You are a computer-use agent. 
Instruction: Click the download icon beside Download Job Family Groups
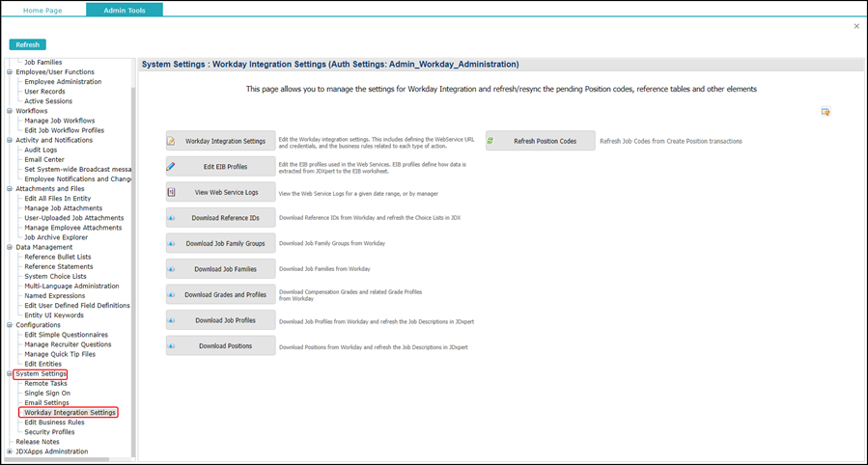pos(171,243)
